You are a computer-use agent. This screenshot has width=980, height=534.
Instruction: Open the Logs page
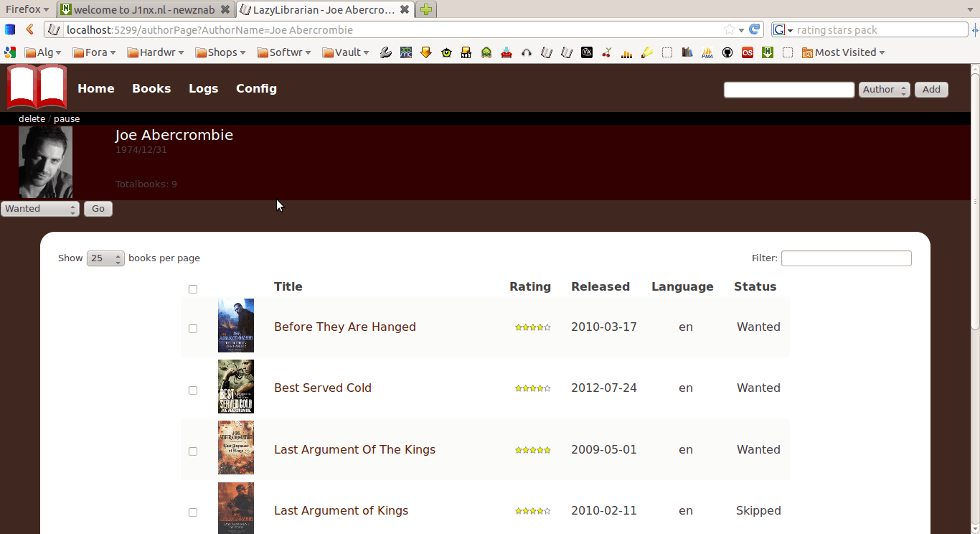pyautogui.click(x=204, y=88)
